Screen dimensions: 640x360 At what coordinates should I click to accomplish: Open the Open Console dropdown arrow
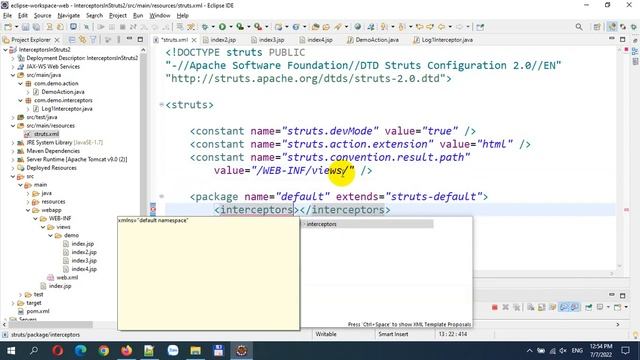click(625, 307)
